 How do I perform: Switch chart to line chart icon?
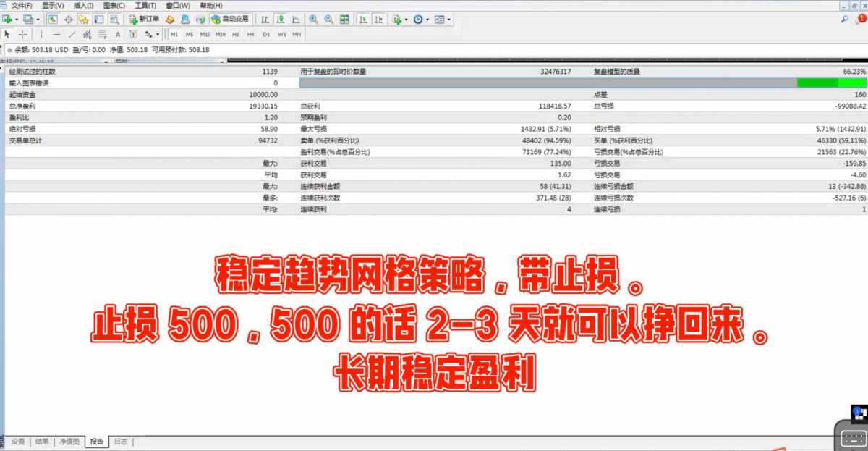[295, 20]
